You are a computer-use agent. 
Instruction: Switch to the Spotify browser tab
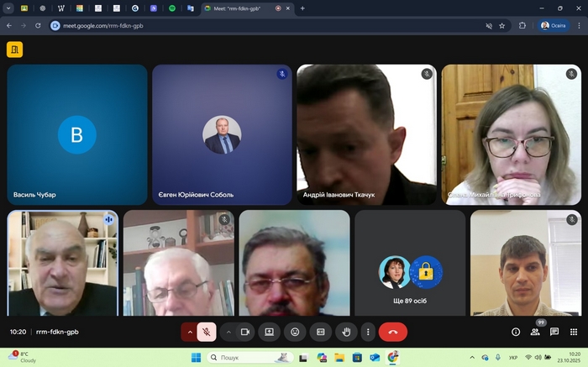tap(172, 8)
